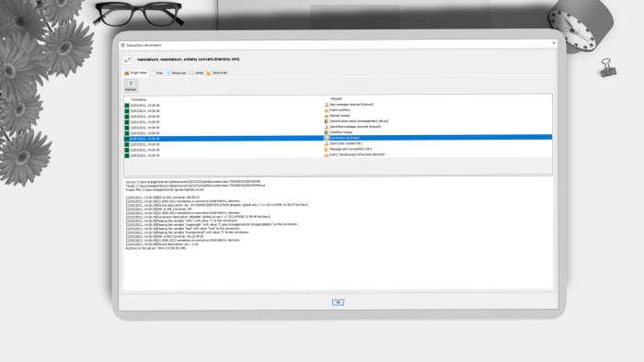Confirm the dialog with the OK button

(338, 302)
